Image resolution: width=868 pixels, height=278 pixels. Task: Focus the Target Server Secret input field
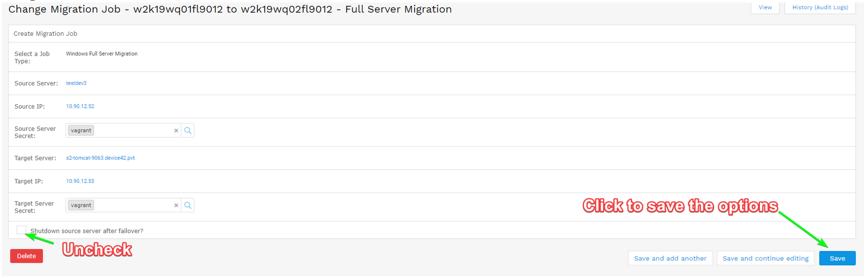tap(133, 205)
